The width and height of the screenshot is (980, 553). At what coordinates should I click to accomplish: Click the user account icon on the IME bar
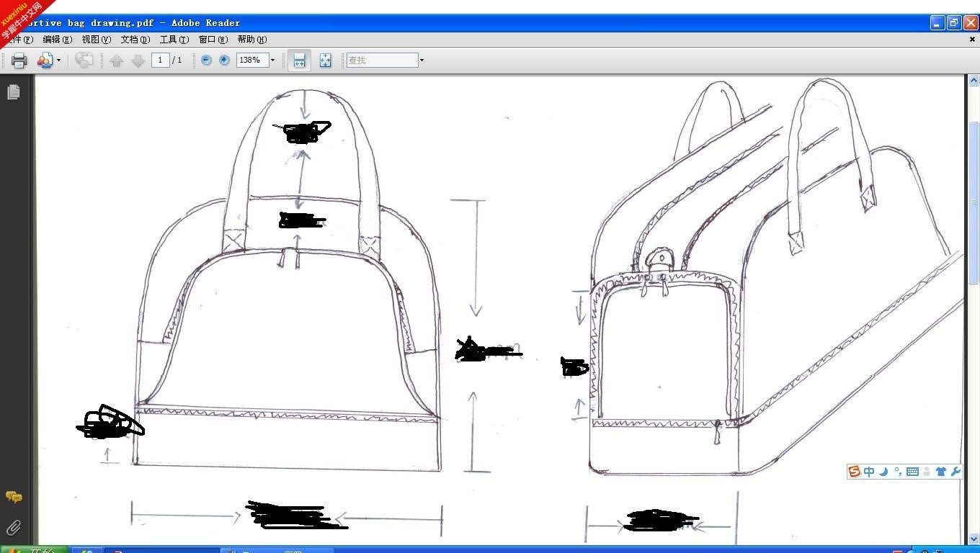(x=927, y=472)
